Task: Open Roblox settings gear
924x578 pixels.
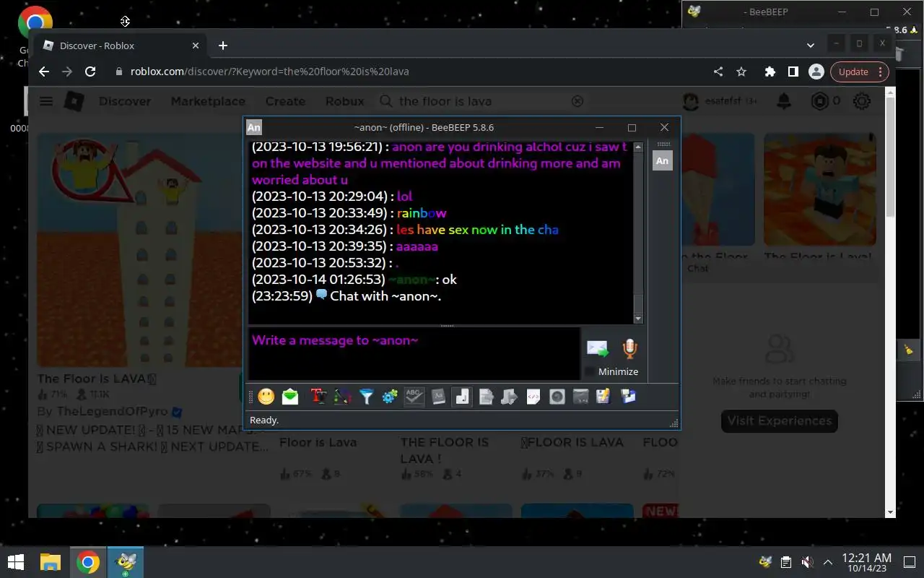Action: coord(862,101)
